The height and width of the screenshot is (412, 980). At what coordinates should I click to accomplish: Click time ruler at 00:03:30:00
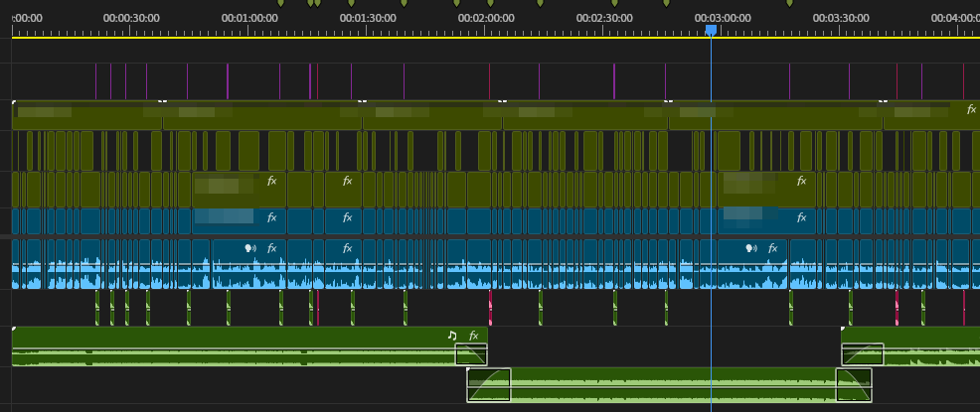(x=841, y=19)
